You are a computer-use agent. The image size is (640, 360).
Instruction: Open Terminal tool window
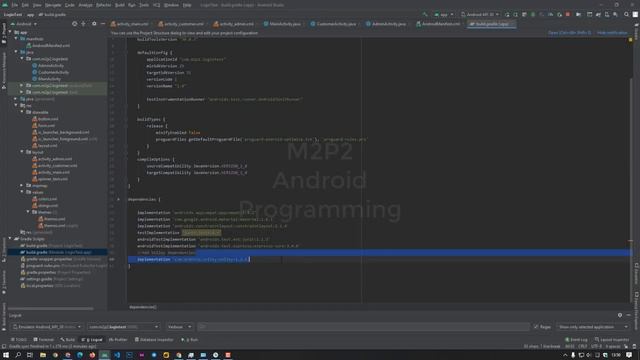coord(44,340)
